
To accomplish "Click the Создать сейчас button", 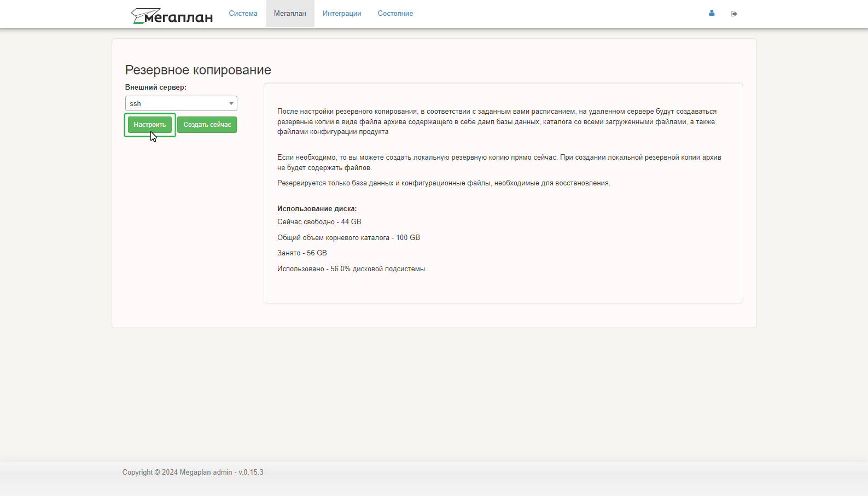I will point(207,125).
